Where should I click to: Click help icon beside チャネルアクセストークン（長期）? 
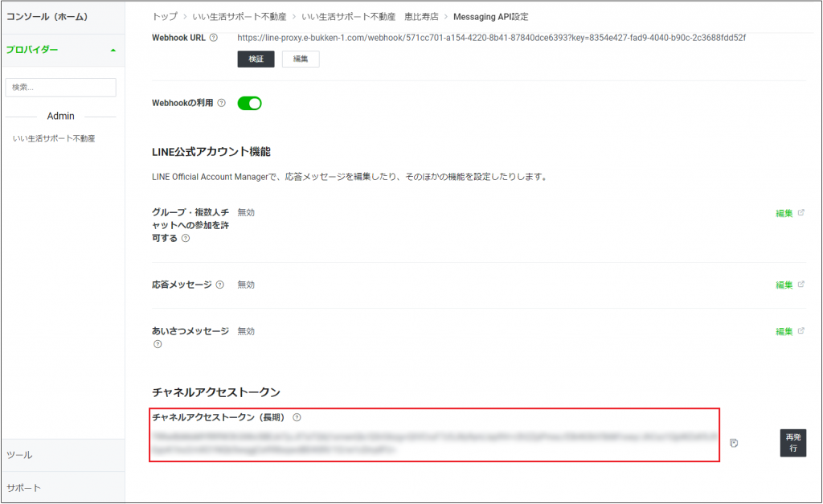click(x=297, y=417)
